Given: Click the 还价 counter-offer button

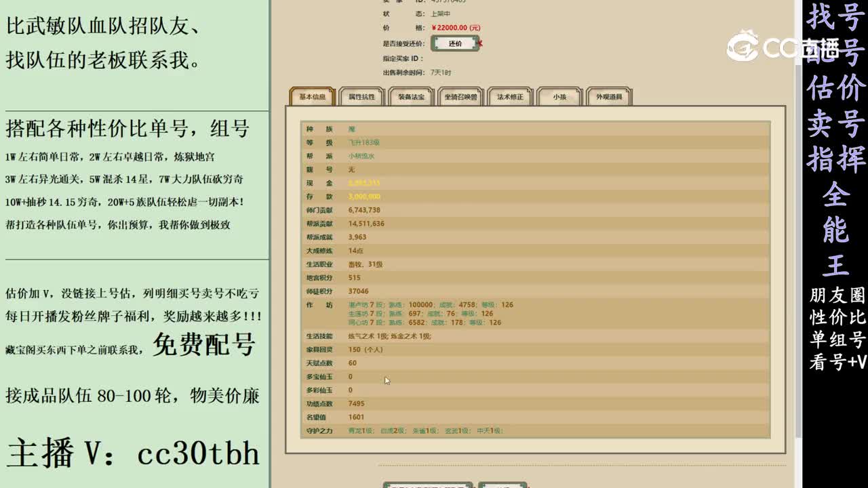Looking at the screenshot, I should [x=455, y=43].
